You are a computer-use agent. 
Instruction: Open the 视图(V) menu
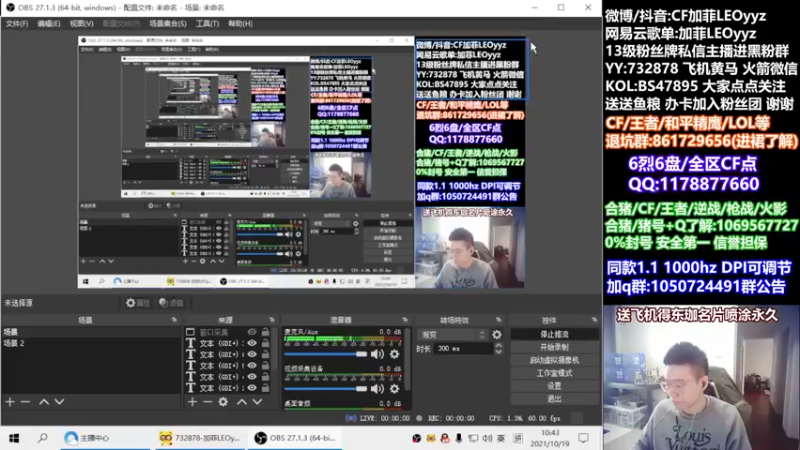click(x=82, y=23)
